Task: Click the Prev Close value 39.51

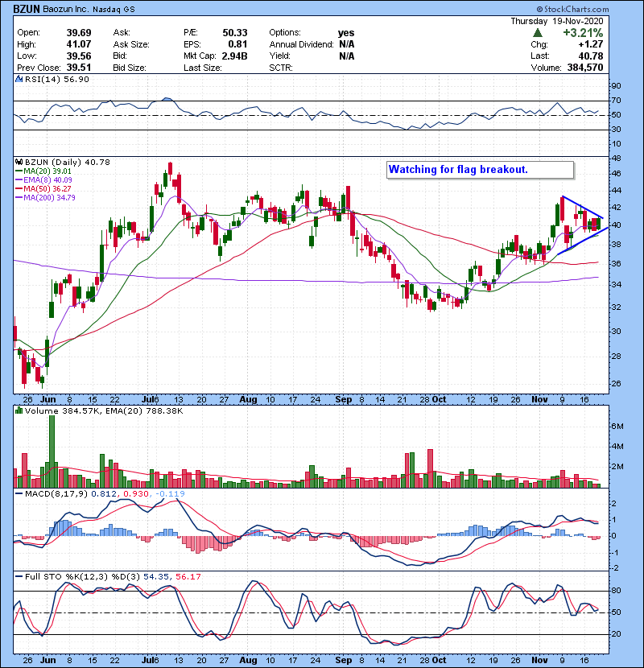Action: pyautogui.click(x=79, y=68)
